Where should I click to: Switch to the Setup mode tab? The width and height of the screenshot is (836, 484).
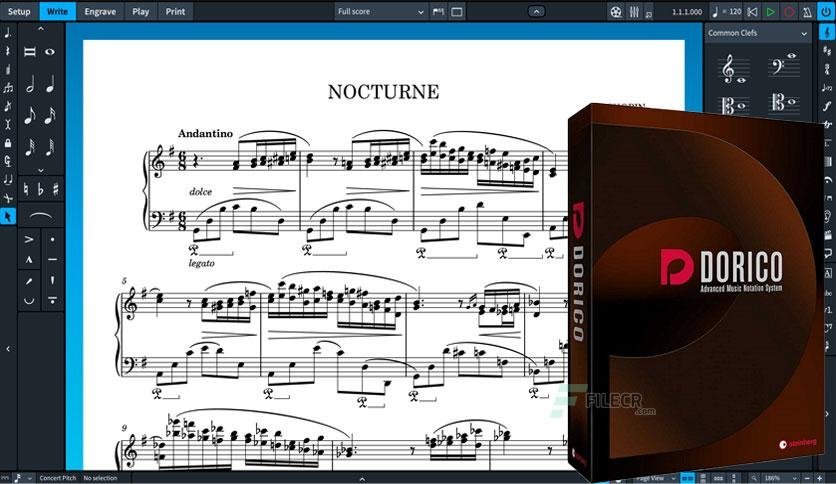tap(19, 12)
